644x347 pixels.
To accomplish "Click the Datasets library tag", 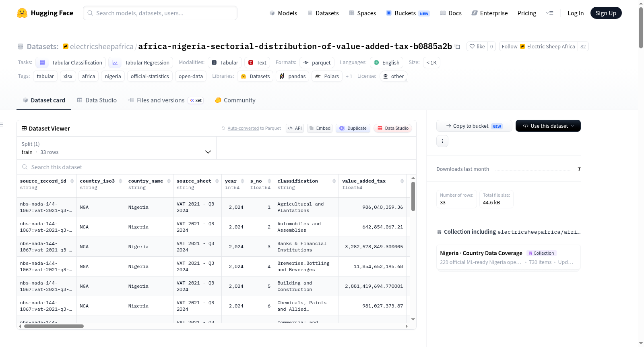I will [x=255, y=76].
